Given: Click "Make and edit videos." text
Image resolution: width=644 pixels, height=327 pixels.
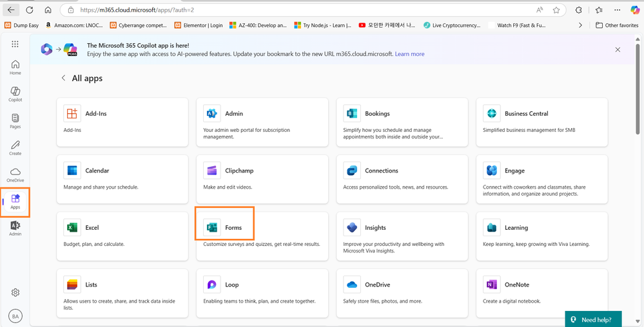Looking at the screenshot, I should [x=228, y=187].
